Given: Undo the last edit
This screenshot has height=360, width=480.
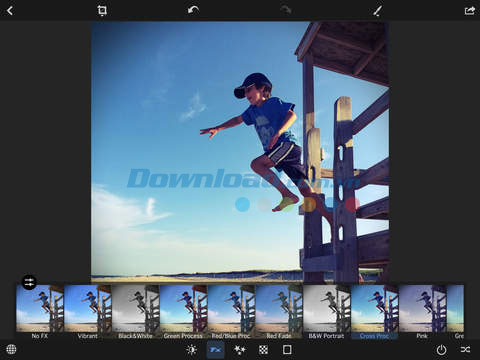Looking at the screenshot, I should (193, 10).
